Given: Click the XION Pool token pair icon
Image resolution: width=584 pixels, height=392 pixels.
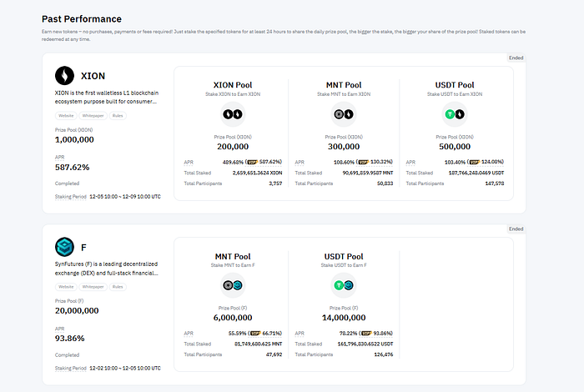Looking at the screenshot, I should point(233,114).
